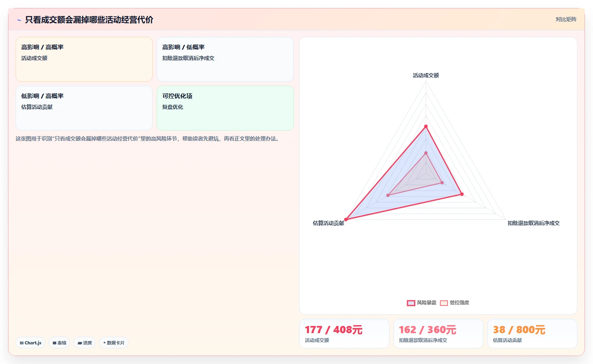The width and height of the screenshot is (593, 364).
Task: Click the page title 只看成交额会漏掉哪些活动经营代价
Action: [89, 20]
